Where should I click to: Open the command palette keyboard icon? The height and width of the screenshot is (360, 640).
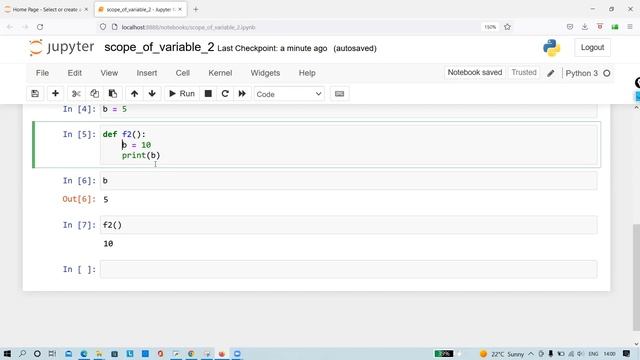tap(339, 94)
